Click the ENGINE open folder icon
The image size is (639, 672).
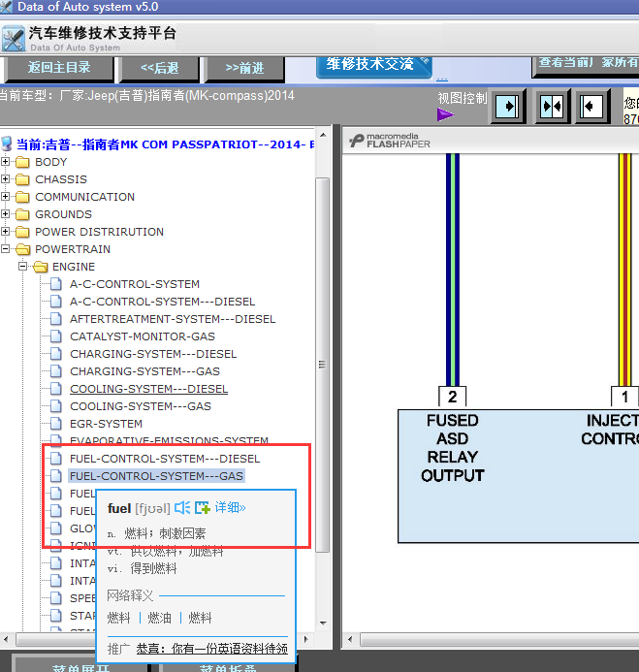pos(40,267)
